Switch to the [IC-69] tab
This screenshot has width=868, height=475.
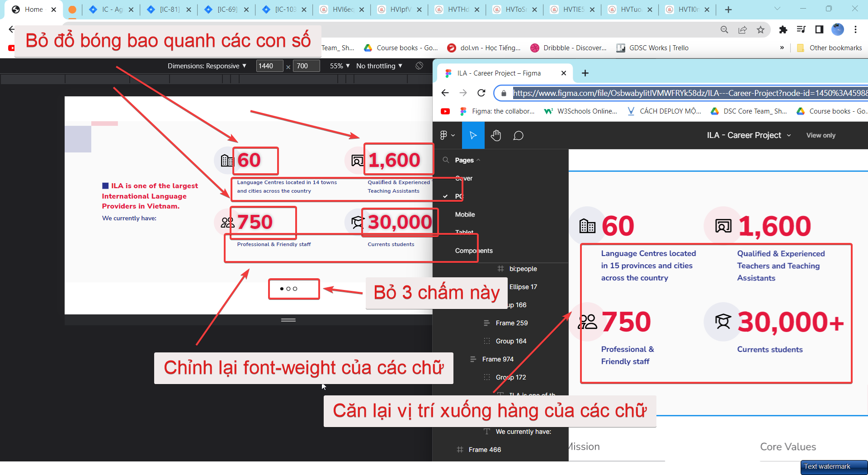227,9
